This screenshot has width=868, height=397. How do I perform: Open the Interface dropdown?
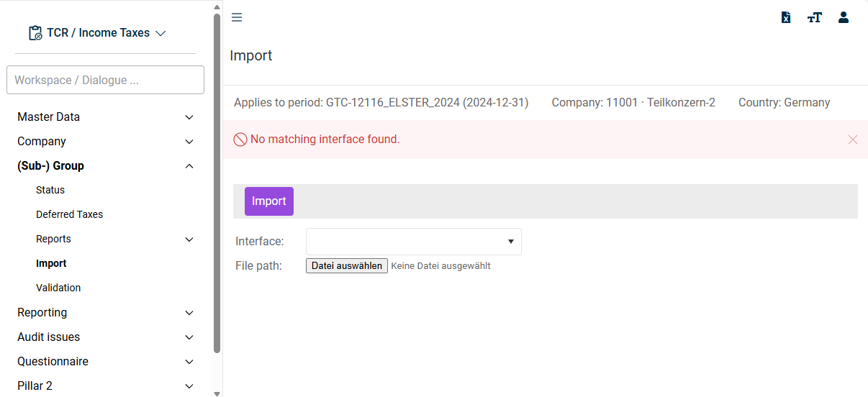point(414,242)
